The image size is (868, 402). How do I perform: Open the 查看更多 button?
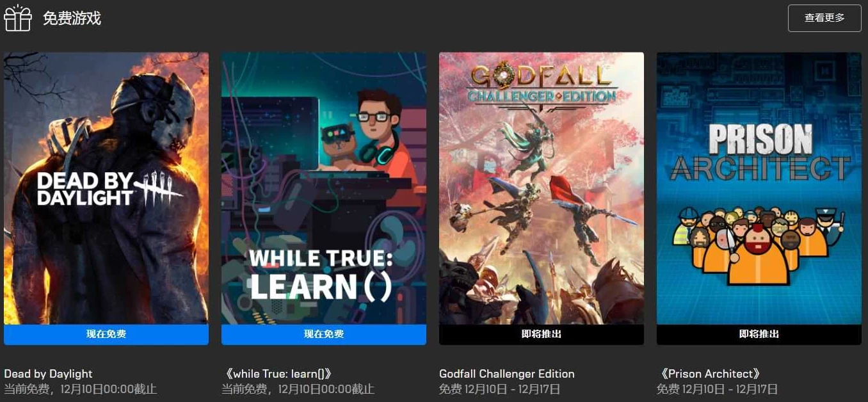(x=824, y=18)
